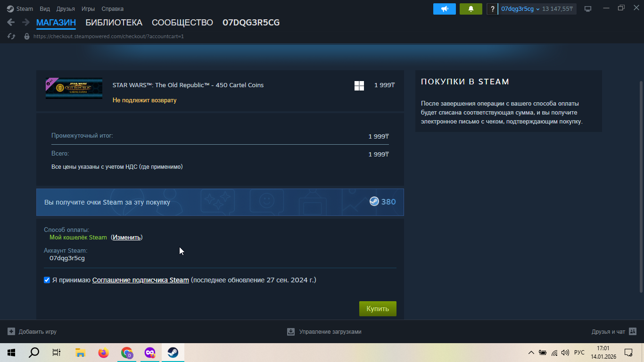Click the checkout URL address field
The width and height of the screenshot is (644, 362).
[108, 36]
